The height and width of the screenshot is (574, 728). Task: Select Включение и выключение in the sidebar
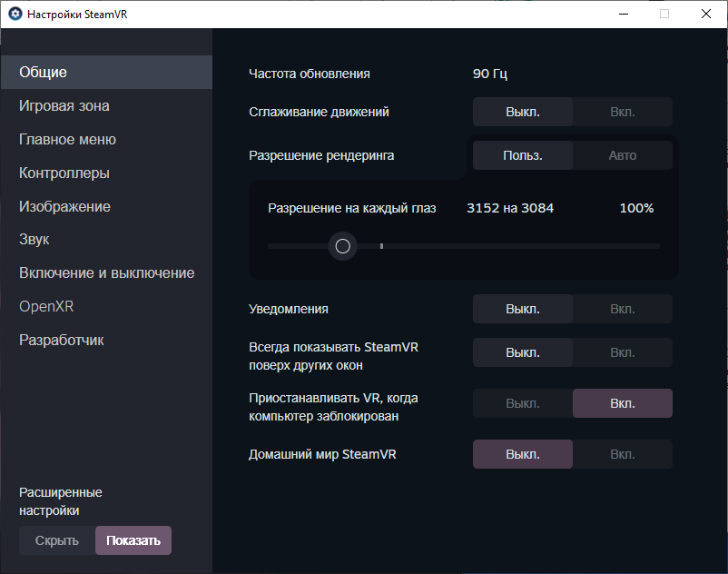[106, 272]
